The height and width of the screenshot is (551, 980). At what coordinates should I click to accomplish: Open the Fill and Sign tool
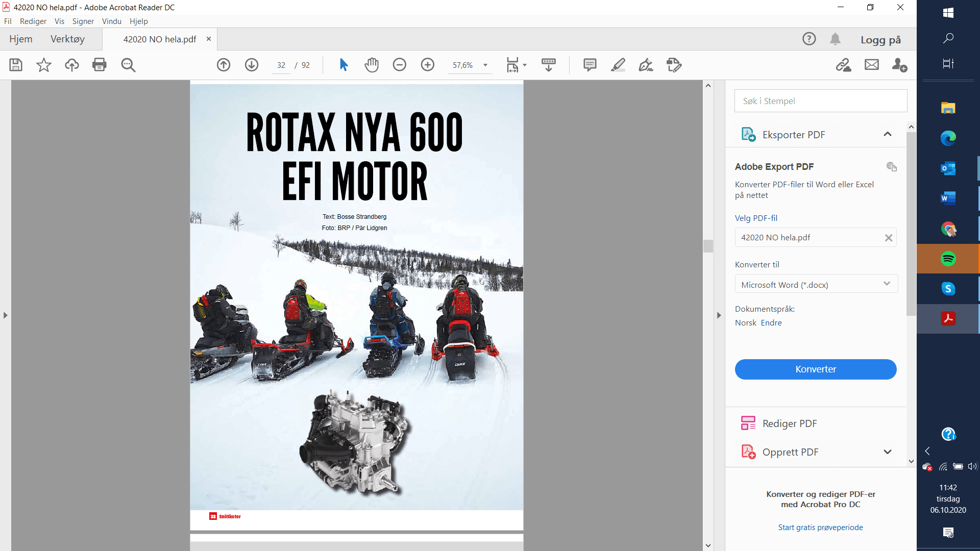coord(646,65)
